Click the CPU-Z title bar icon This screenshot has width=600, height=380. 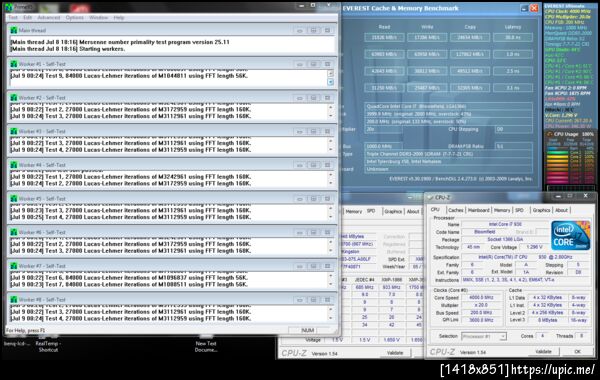pos(430,197)
